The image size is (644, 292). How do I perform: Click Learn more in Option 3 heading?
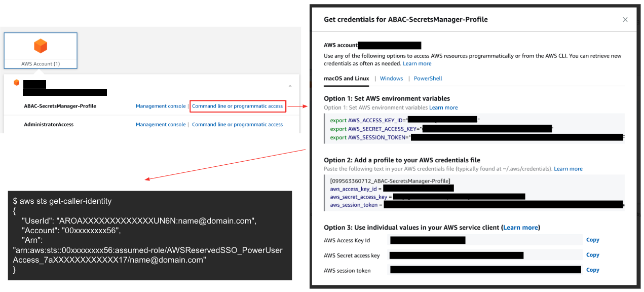click(520, 227)
